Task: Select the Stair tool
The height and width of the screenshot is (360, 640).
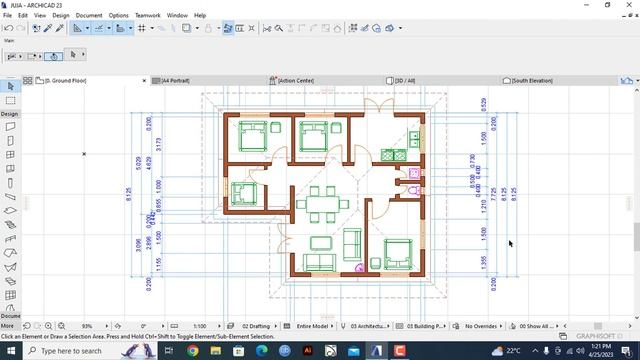Action: click(11, 225)
